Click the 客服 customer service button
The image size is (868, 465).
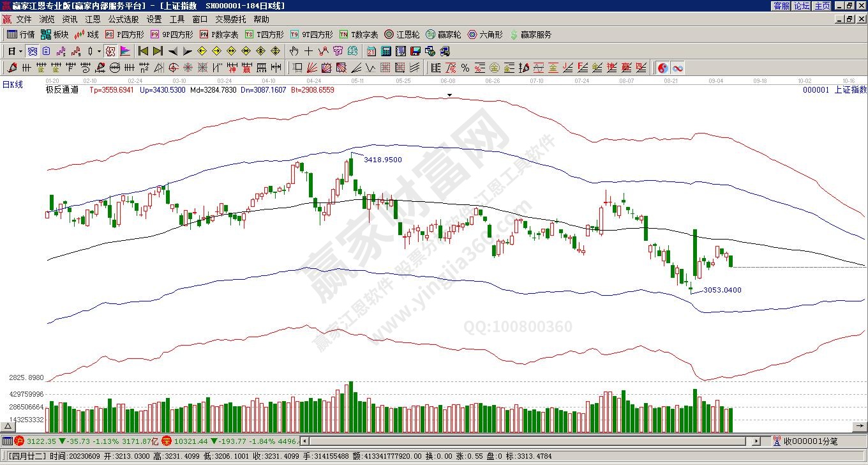[x=781, y=6]
